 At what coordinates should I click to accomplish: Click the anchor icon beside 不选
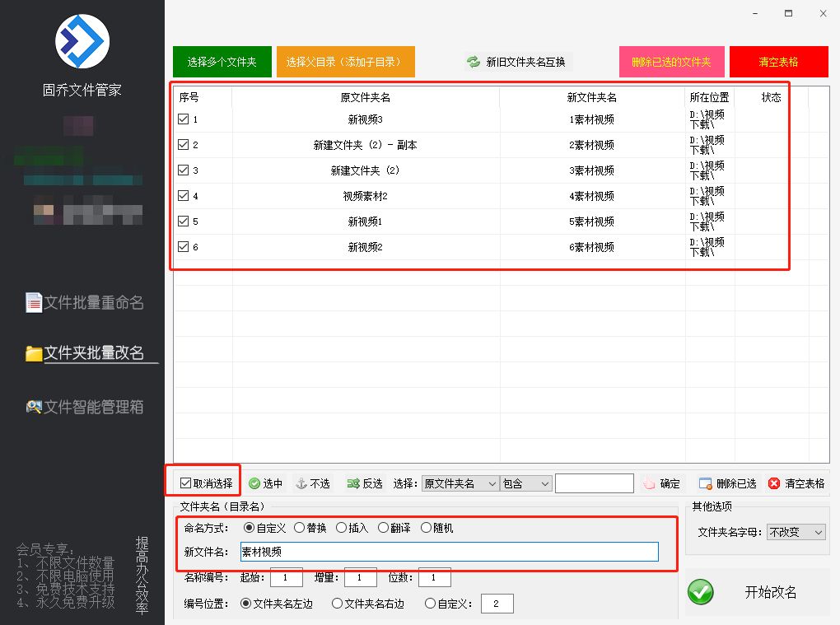coord(301,483)
